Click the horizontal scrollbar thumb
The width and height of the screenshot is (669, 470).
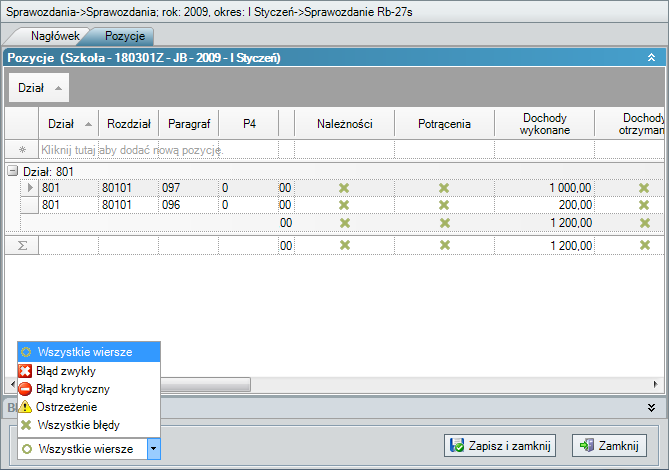[205, 384]
